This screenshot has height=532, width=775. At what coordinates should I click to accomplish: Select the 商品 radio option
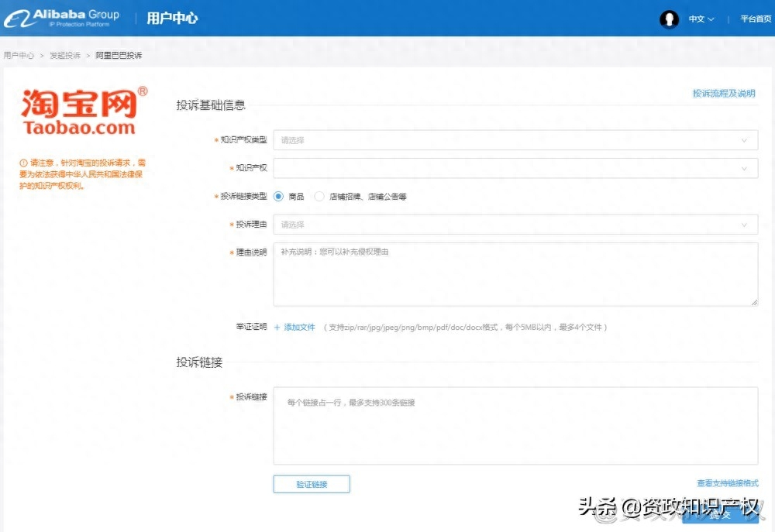pyautogui.click(x=279, y=197)
